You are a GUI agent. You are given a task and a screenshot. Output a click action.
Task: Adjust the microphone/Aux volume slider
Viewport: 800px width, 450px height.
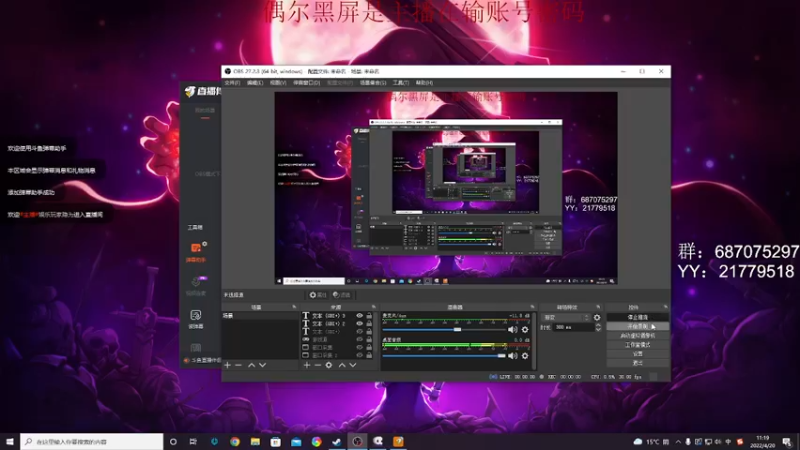tap(444, 330)
